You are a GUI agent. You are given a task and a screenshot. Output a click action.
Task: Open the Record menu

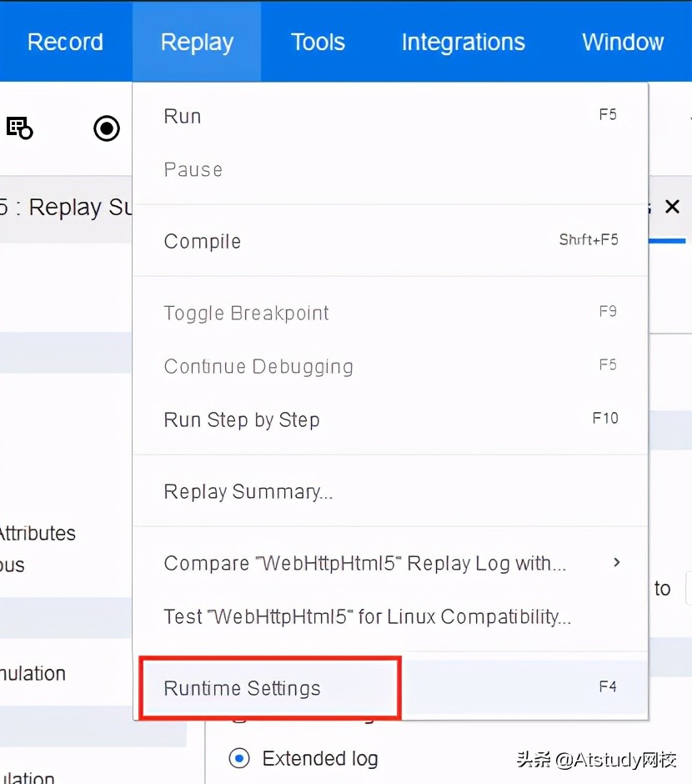[x=66, y=42]
